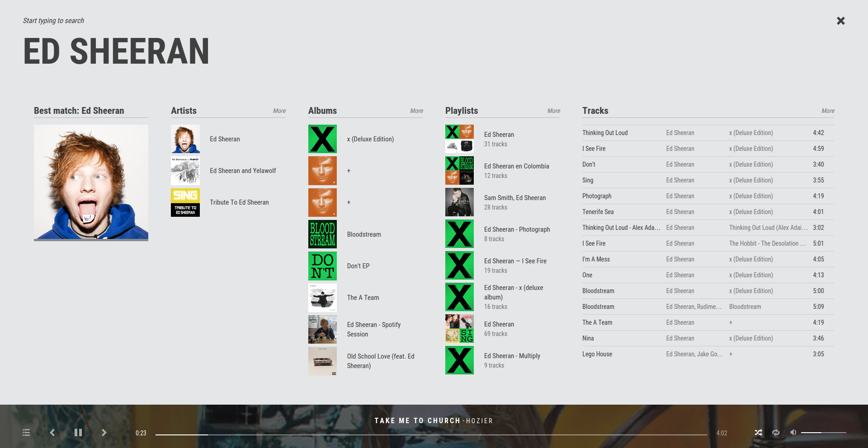868x448 pixels.
Task: Go back to previous track
Action: click(52, 433)
